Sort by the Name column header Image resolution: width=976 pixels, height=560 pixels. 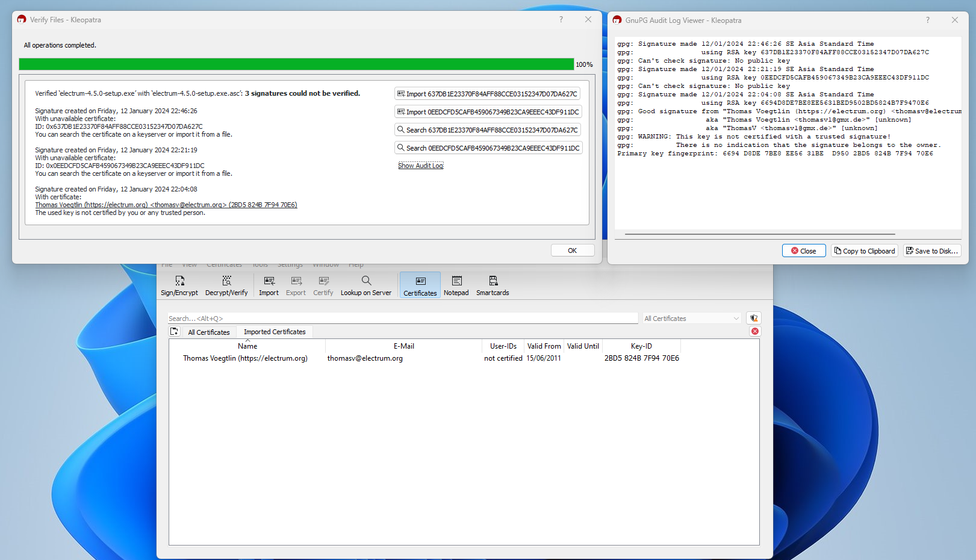(247, 346)
